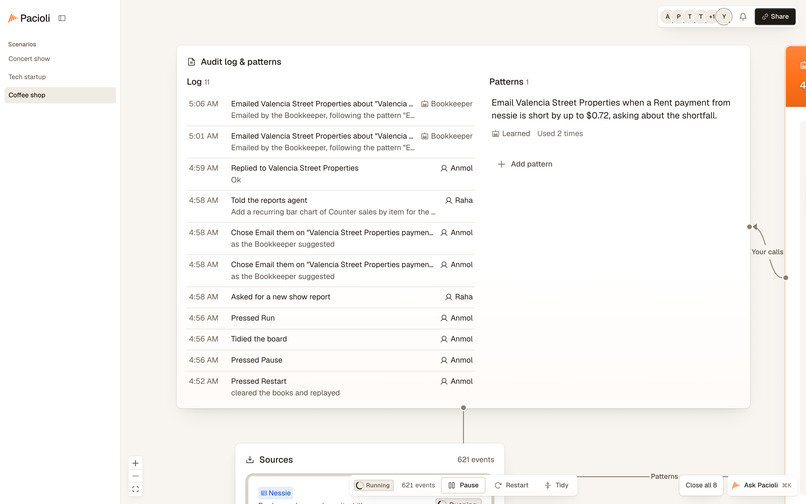Click the Learned pattern icon
The width and height of the screenshot is (806, 504).
click(x=496, y=134)
